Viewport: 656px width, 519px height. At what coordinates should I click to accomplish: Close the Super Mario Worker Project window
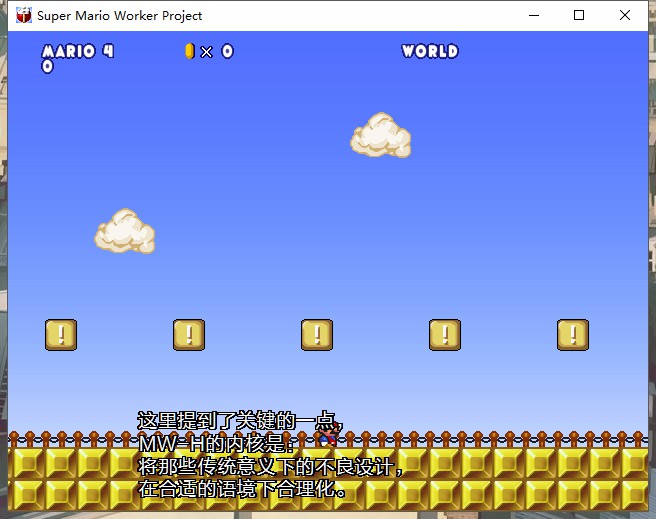point(625,15)
